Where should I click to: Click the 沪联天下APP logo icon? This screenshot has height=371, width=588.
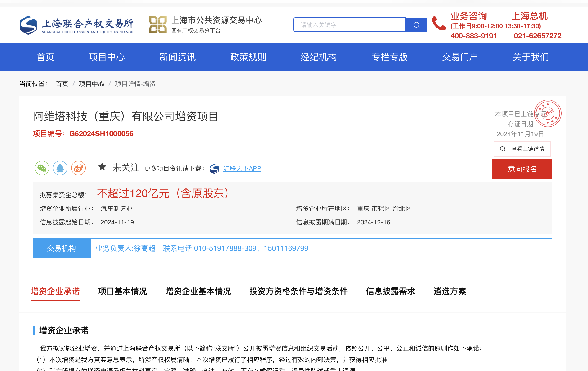coord(214,169)
